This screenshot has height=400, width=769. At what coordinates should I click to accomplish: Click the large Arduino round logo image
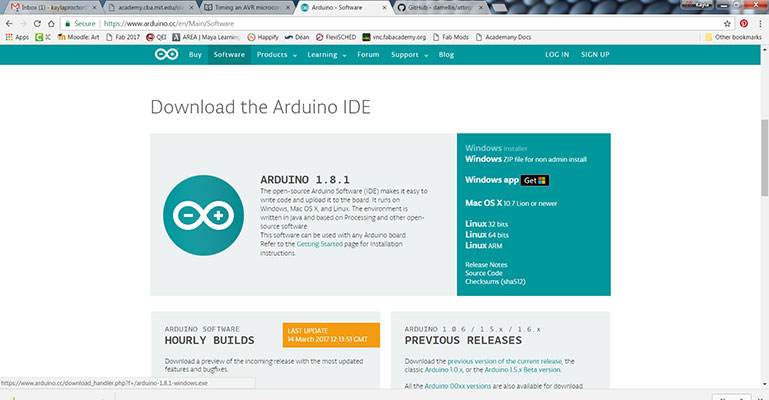tap(204, 215)
